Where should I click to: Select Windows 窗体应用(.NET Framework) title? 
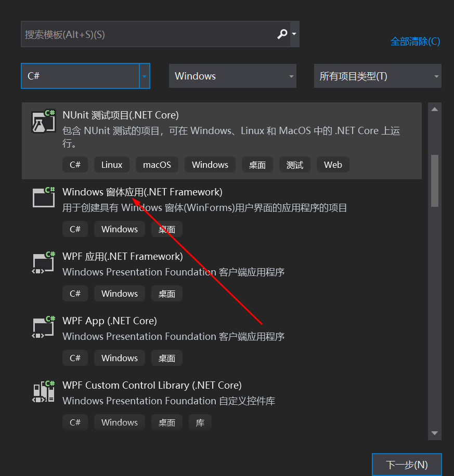coord(142,192)
